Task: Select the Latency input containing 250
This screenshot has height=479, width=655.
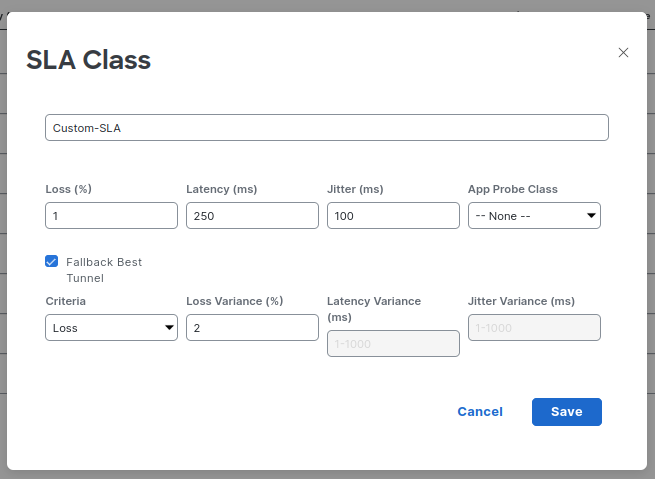Action: coord(252,216)
